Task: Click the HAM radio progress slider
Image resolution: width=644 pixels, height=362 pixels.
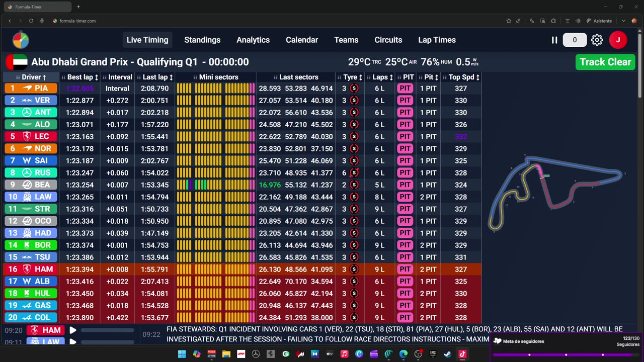Action: [107, 330]
